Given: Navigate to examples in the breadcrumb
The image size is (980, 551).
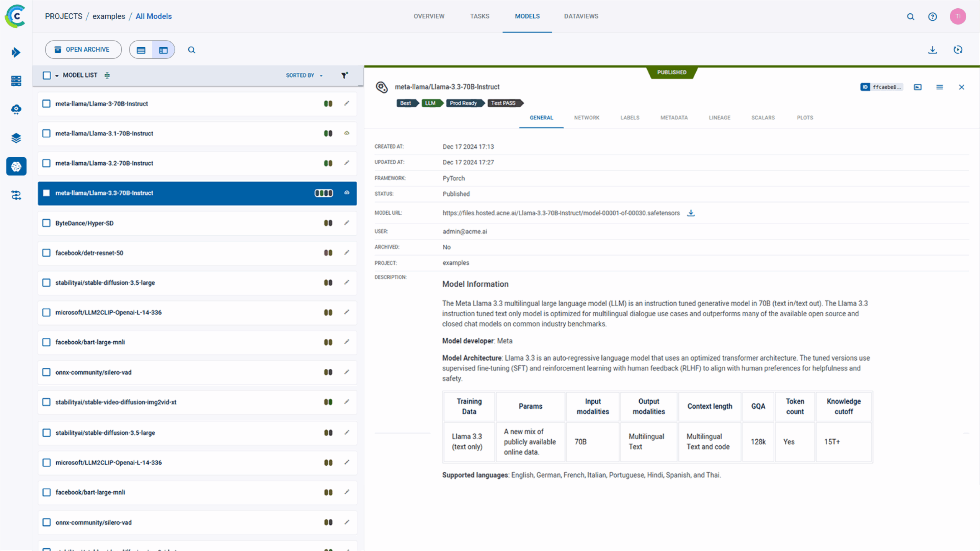Looking at the screenshot, I should point(109,16).
